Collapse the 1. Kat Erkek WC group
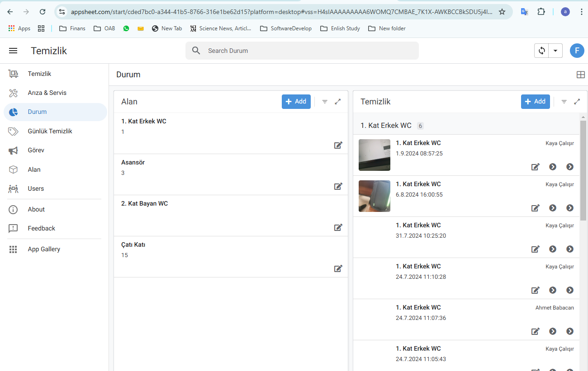Viewport: 588px width, 371px height. (386, 126)
